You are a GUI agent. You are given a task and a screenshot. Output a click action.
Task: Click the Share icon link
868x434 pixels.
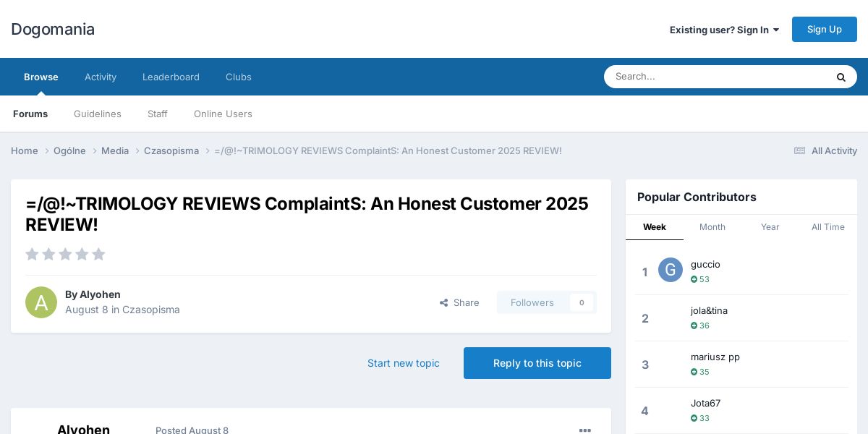pos(459,302)
